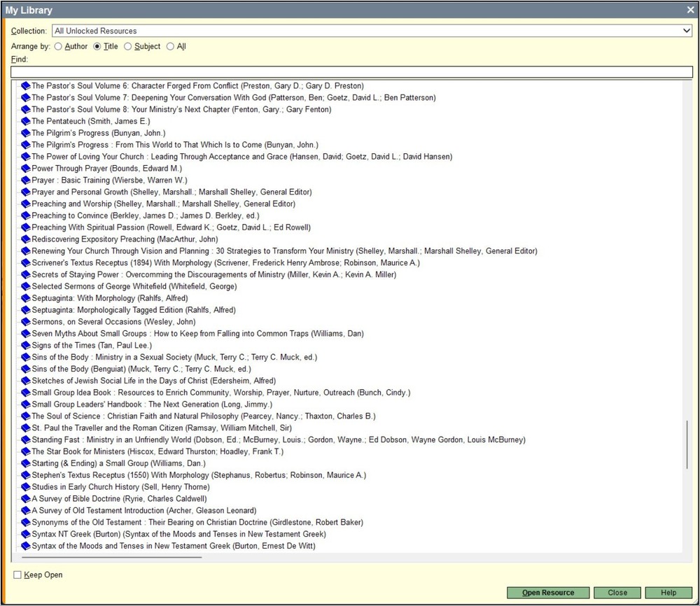Arrange library by Subject

click(x=127, y=46)
